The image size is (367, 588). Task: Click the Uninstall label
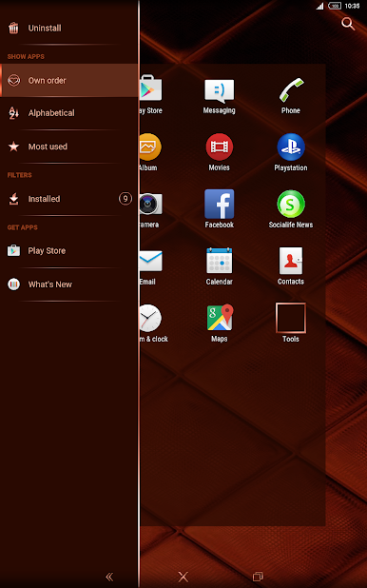click(x=45, y=29)
